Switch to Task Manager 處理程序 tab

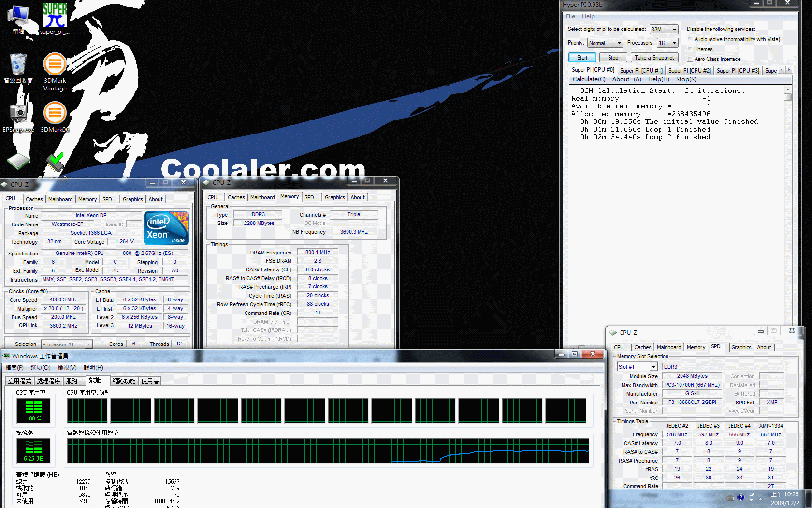[x=48, y=381]
